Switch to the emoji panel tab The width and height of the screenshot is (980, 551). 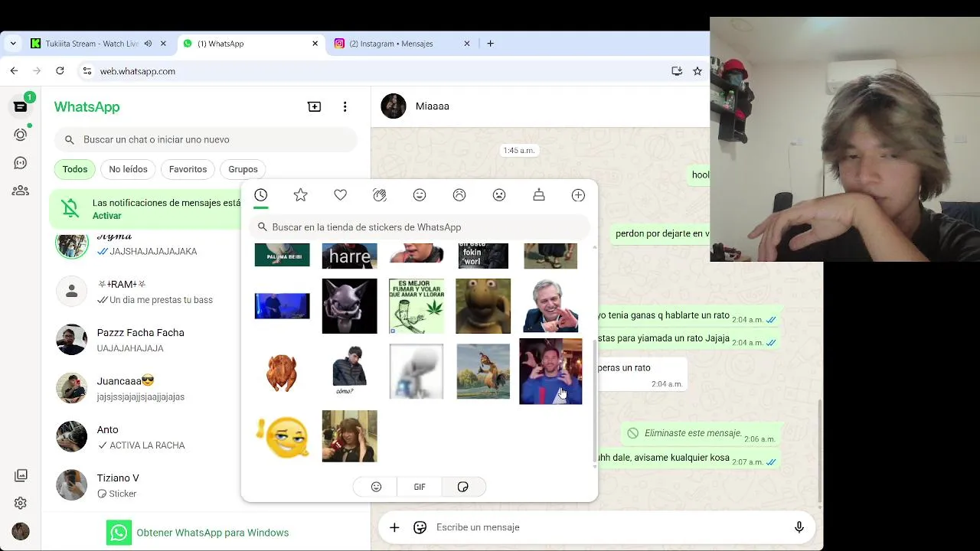pyautogui.click(x=376, y=487)
